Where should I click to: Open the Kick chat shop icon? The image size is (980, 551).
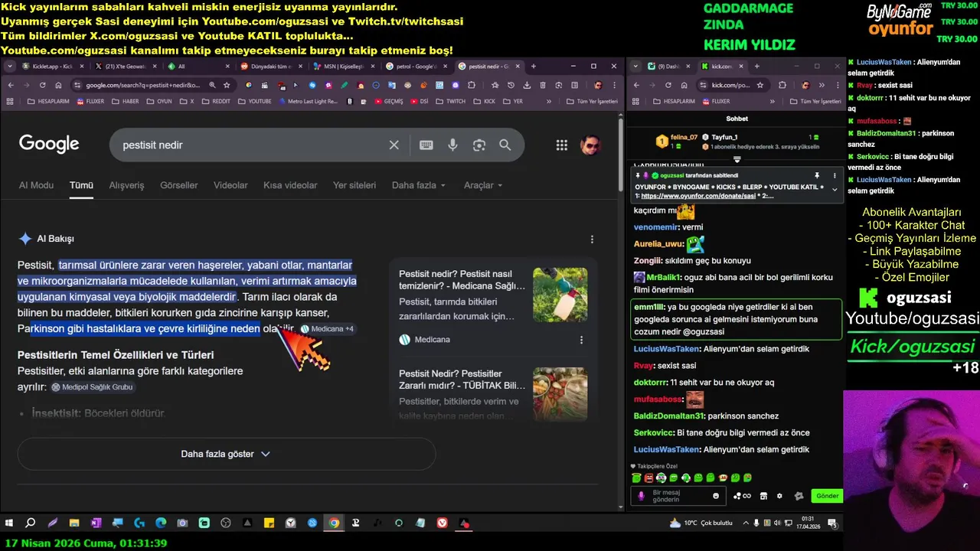763,496
